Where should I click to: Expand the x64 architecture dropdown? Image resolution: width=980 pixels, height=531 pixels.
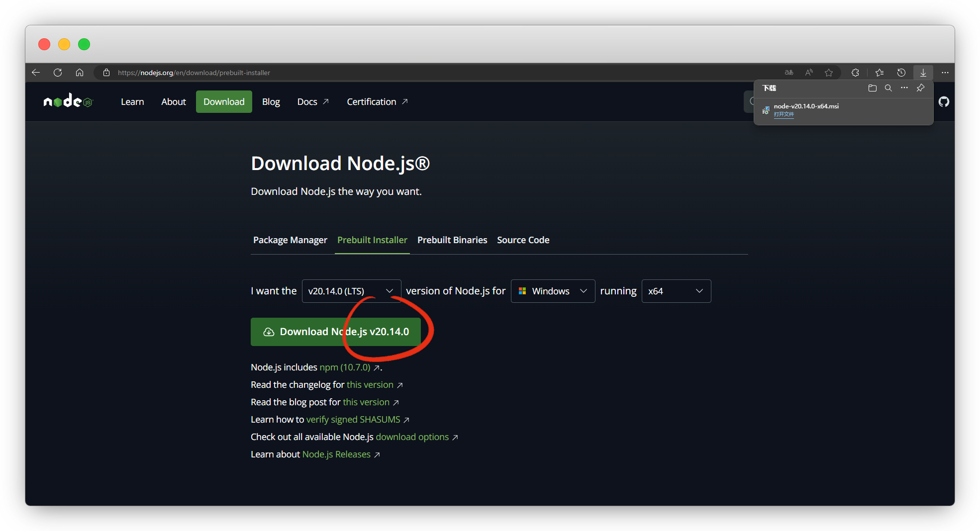click(676, 291)
